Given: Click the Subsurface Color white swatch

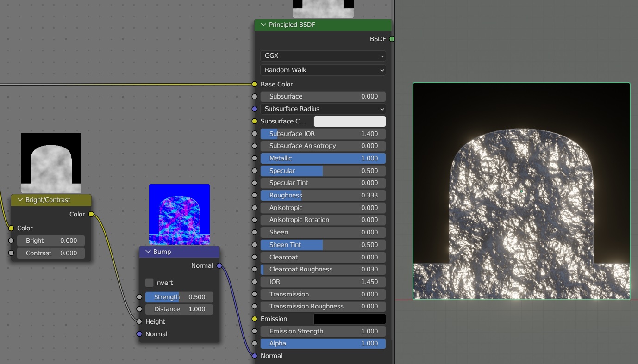Looking at the screenshot, I should [x=349, y=121].
